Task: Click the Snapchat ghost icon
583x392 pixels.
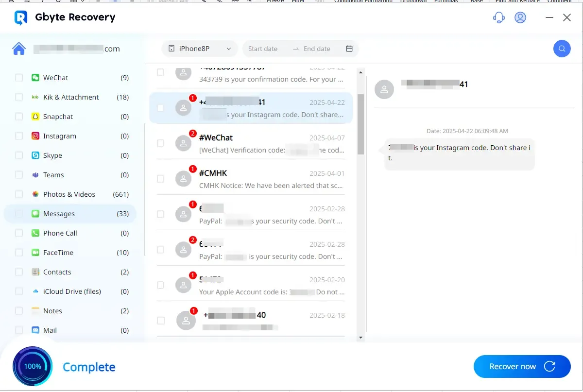Action: pyautogui.click(x=35, y=117)
